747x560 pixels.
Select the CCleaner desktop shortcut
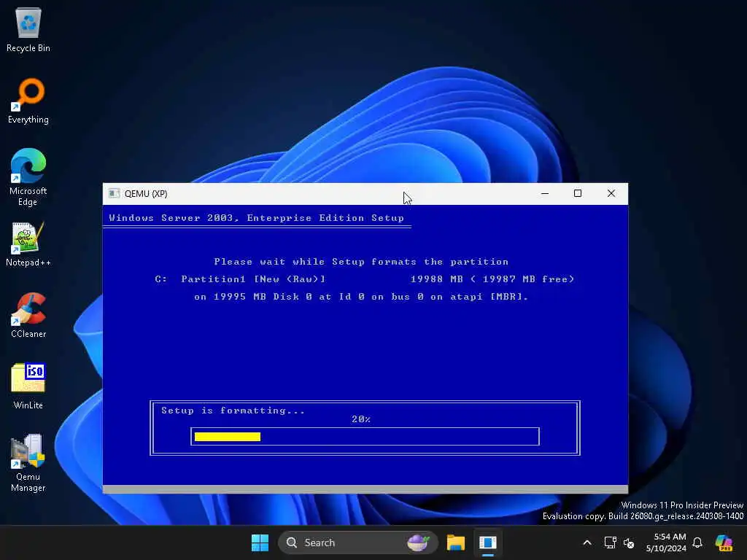(28, 316)
